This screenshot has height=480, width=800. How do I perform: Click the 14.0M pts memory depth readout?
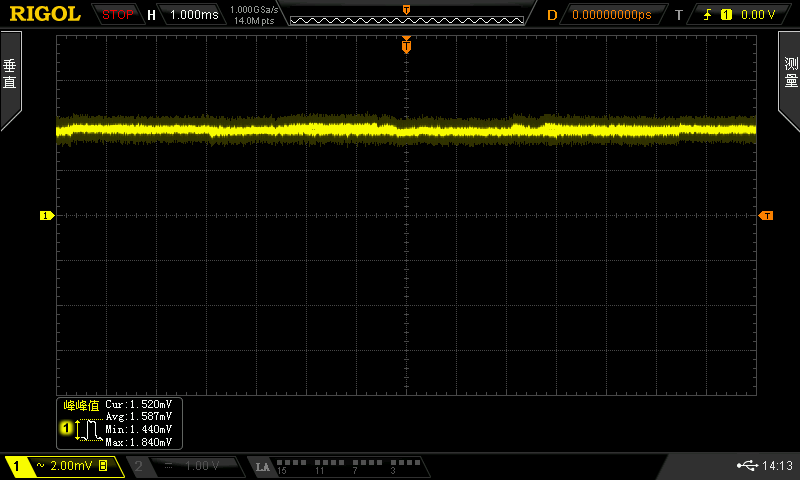(x=254, y=21)
